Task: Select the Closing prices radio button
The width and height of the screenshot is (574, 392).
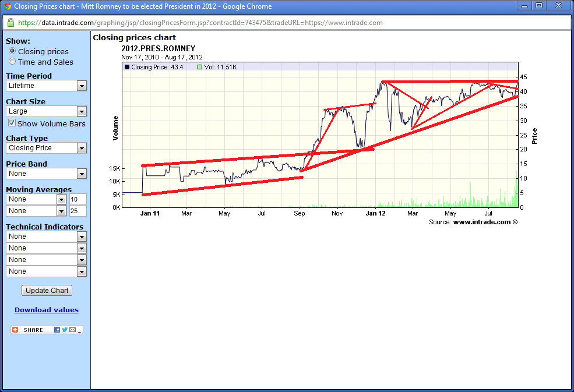Action: coord(12,51)
